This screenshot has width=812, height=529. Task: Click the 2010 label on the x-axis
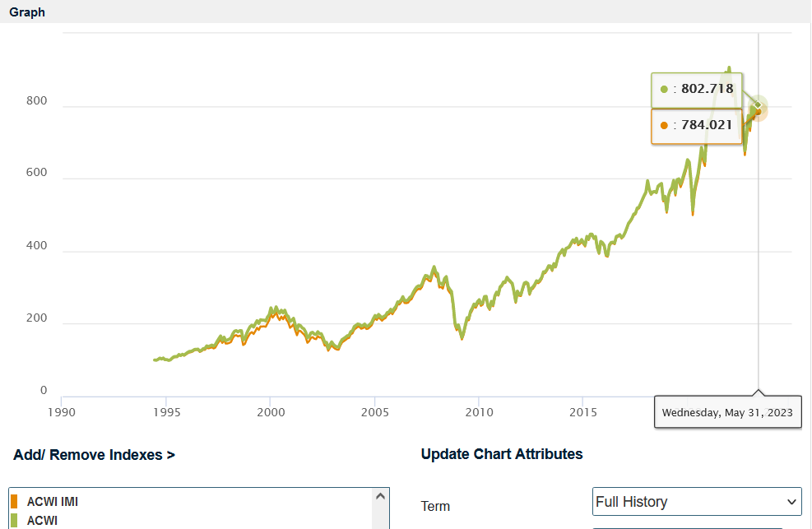[479, 412]
